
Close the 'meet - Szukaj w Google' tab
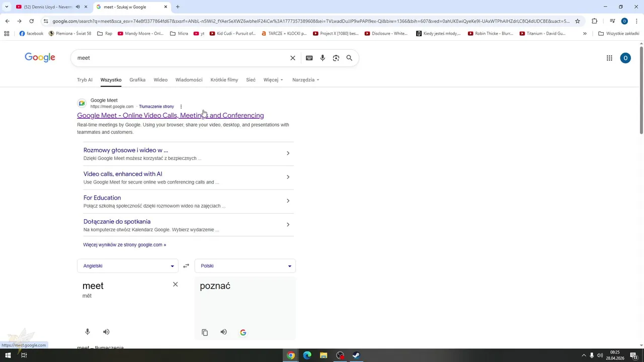[x=166, y=7]
